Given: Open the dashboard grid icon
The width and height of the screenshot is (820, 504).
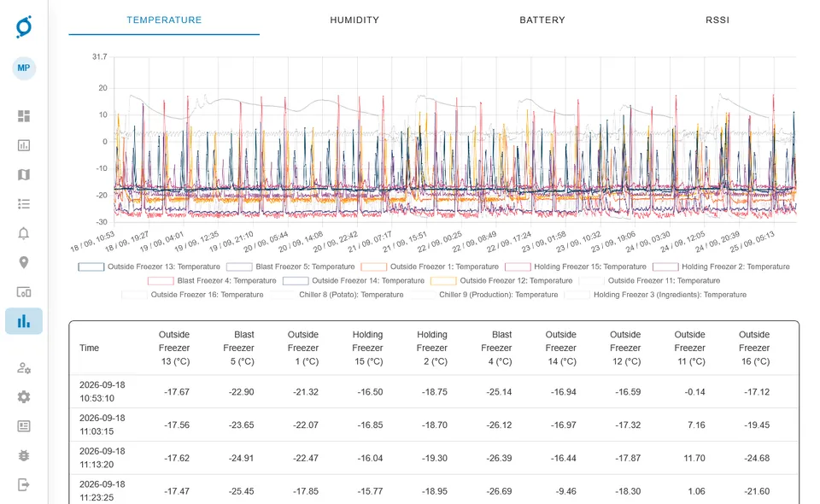Looking at the screenshot, I should tap(24, 116).
